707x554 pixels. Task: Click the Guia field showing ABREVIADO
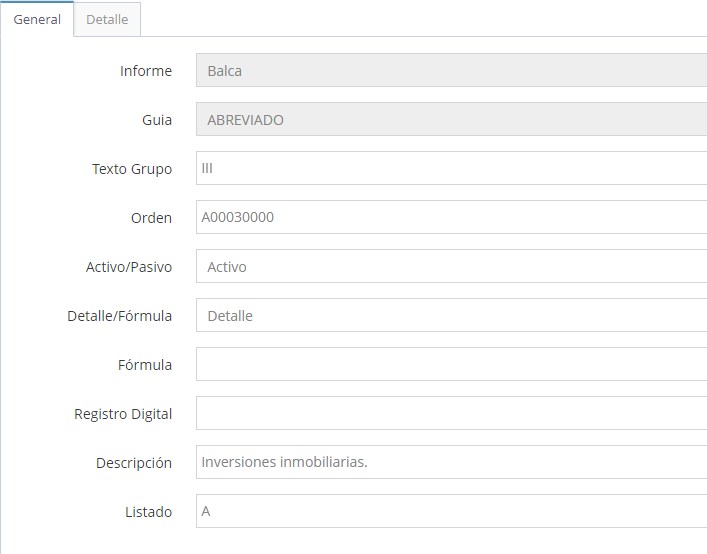tap(450, 120)
